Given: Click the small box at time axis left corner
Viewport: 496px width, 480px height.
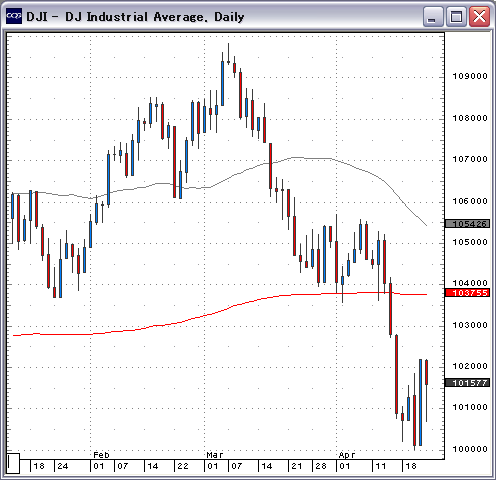Looking at the screenshot, I should pos(13,463).
